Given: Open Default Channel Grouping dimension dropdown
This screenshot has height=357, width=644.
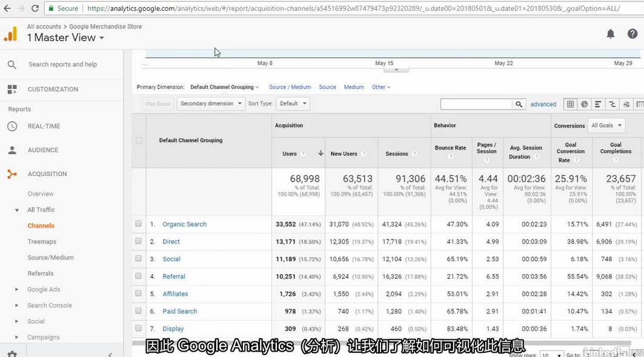Looking at the screenshot, I should point(225,87).
